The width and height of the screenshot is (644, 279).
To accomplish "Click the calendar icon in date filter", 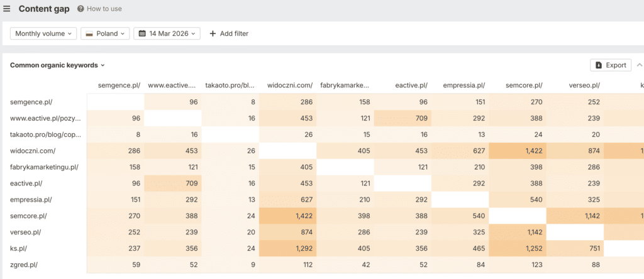I will pos(142,34).
